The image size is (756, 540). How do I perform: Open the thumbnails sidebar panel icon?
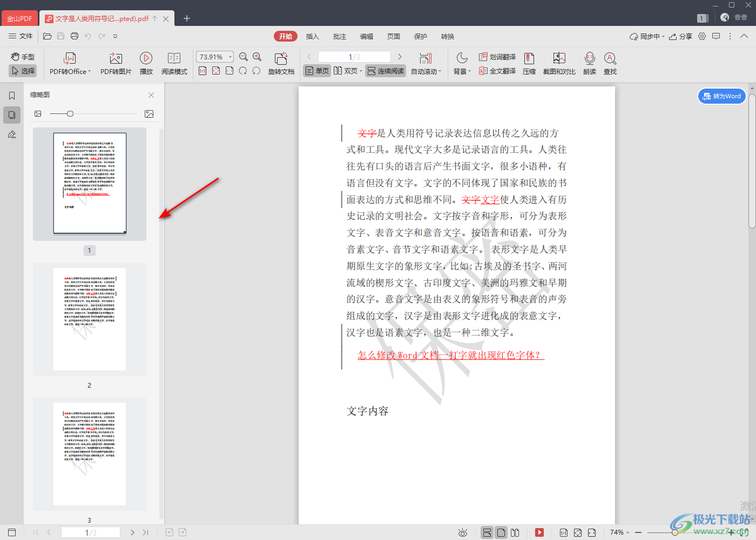coord(12,115)
